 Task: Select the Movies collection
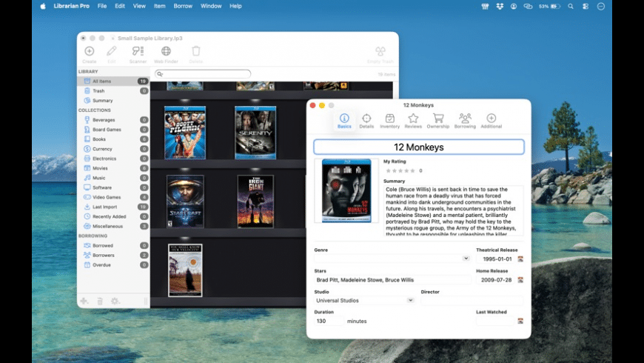click(x=113, y=168)
